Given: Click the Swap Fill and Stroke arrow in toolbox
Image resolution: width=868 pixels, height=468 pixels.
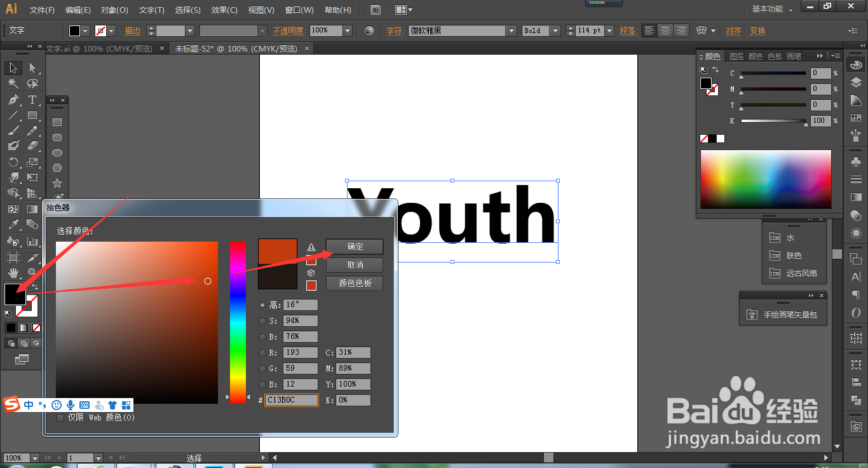Looking at the screenshot, I should tap(35, 287).
